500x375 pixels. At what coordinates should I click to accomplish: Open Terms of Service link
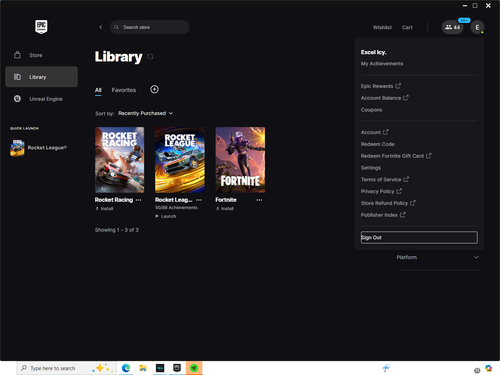(385, 179)
